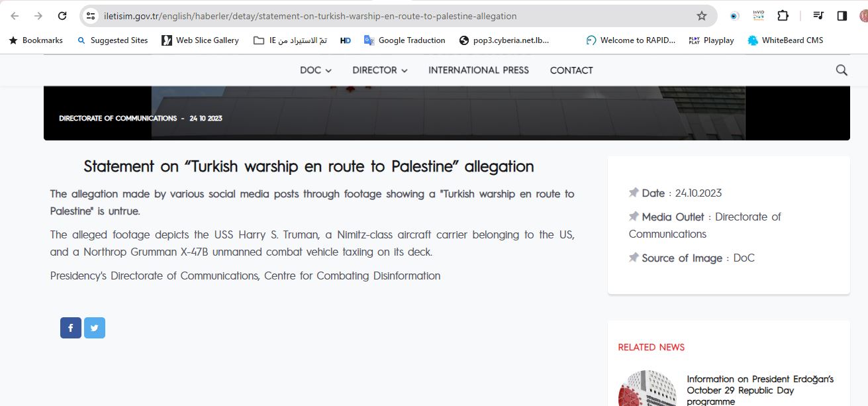This screenshot has height=406, width=868.
Task: Click the related news thumbnail image
Action: click(x=647, y=389)
